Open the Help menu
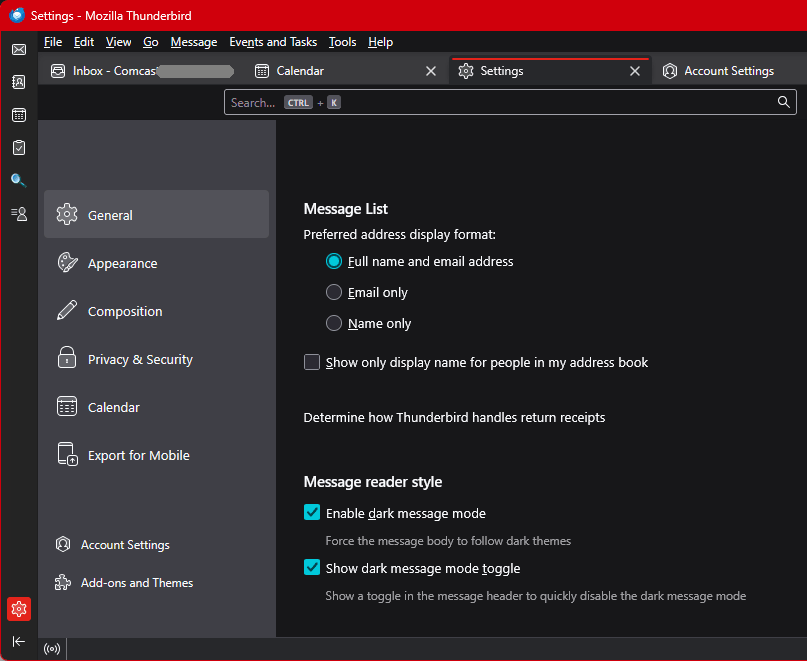Viewport: 807px width, 661px height. tap(380, 42)
